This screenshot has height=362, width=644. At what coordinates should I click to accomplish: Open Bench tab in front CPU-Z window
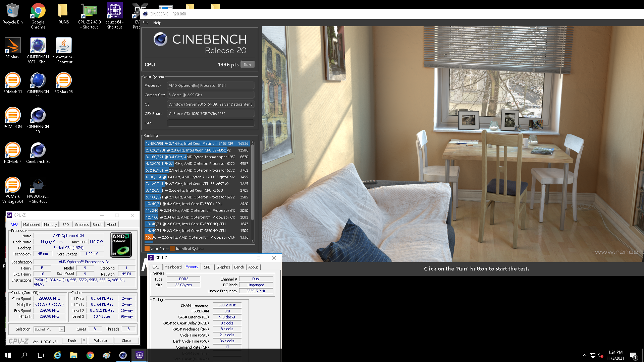[239, 267]
